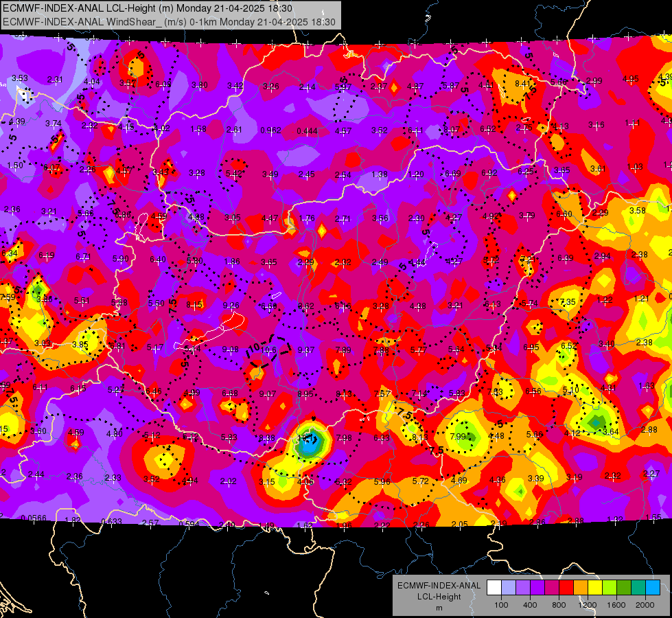
Task: Click the wind shear value '9.26'
Action: coord(231,306)
